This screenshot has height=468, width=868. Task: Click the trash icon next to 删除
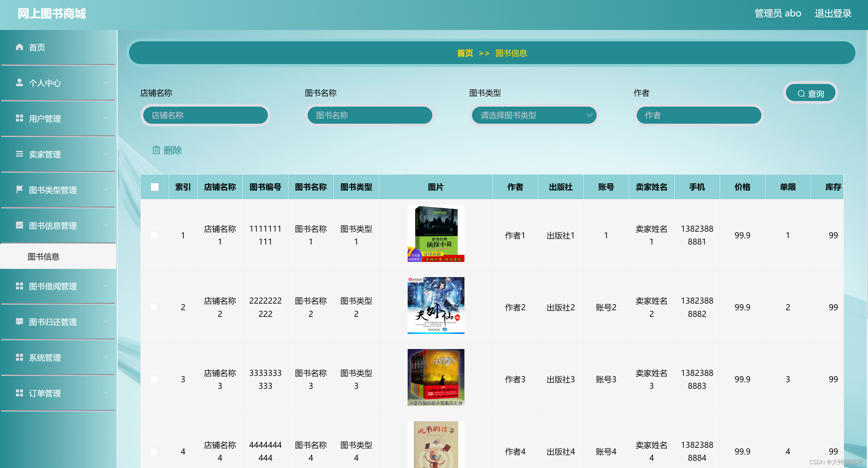[x=156, y=150]
